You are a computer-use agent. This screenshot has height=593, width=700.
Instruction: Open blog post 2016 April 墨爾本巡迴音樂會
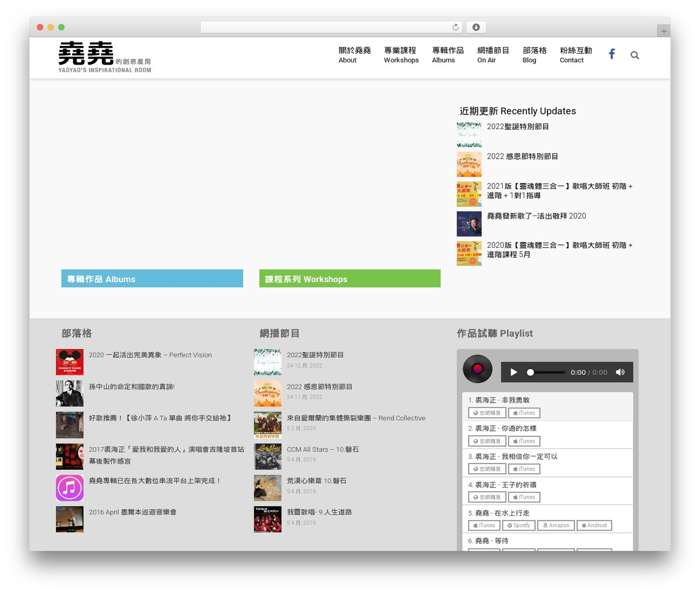point(133,512)
